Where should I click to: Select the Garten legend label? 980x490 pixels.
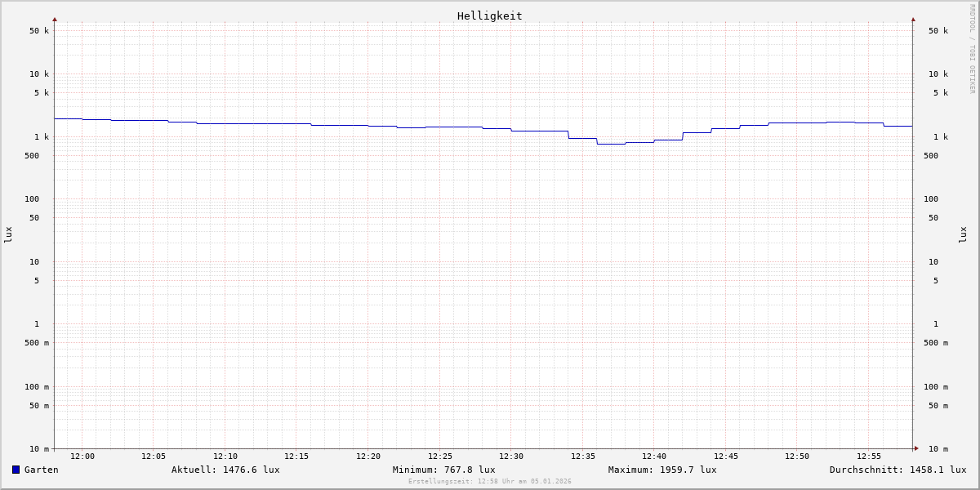pyautogui.click(x=41, y=470)
